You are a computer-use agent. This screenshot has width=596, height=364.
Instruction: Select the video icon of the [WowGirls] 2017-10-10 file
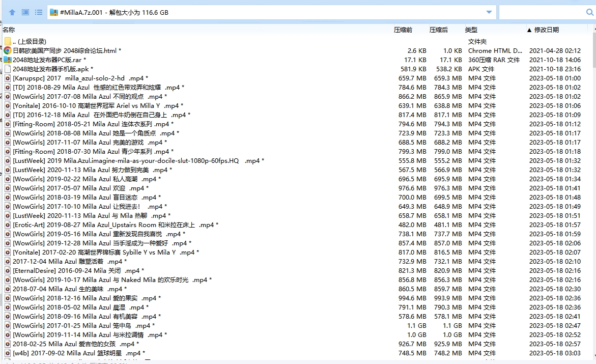tap(8, 207)
